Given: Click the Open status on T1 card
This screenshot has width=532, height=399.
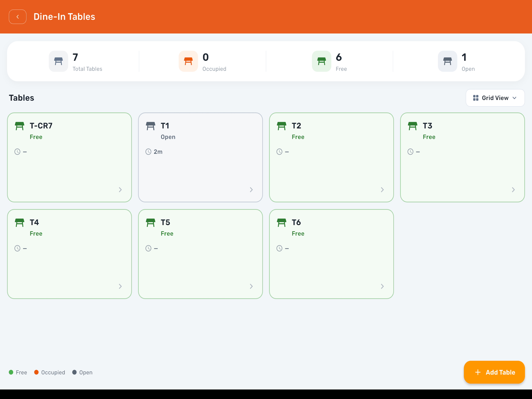Looking at the screenshot, I should [x=168, y=137].
